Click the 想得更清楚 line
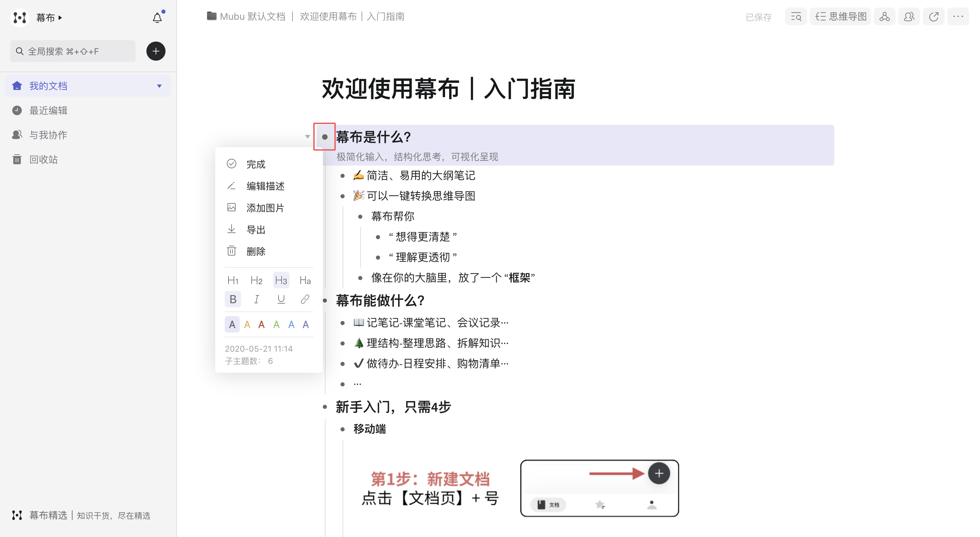This screenshot has width=980, height=537. coord(423,237)
